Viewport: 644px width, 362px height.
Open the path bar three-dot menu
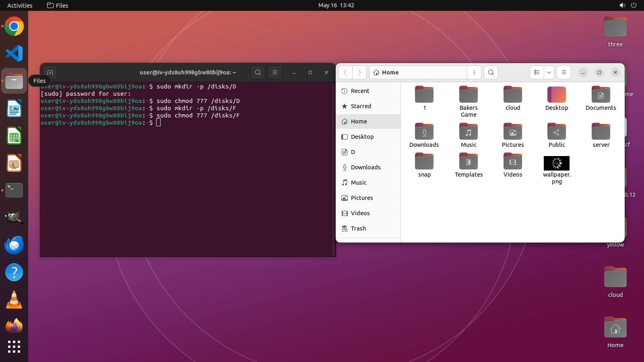coord(474,72)
